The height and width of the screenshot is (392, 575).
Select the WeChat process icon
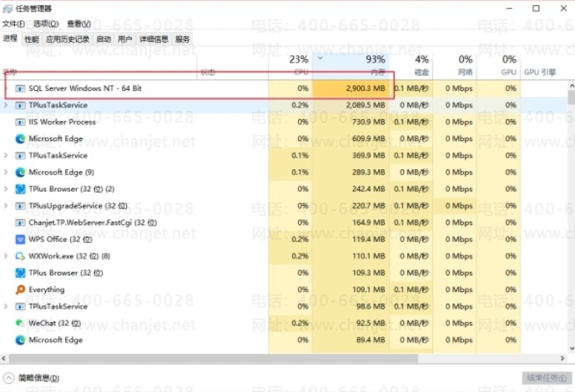[x=20, y=323]
